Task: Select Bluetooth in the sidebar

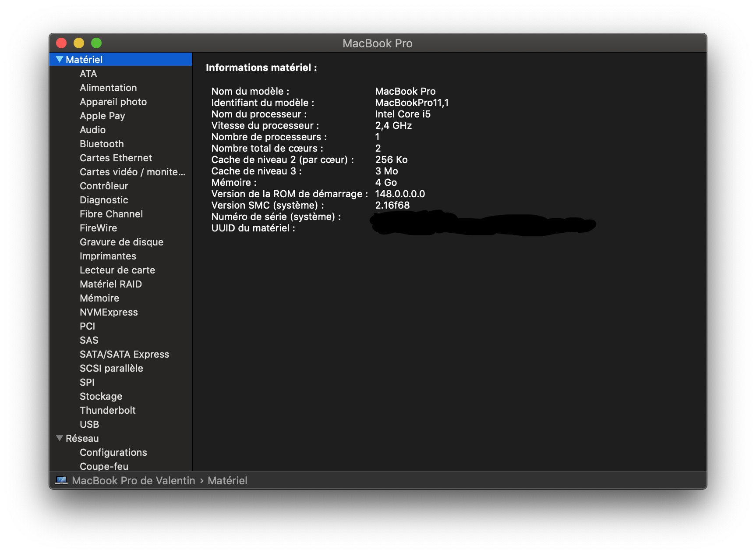Action: tap(102, 144)
